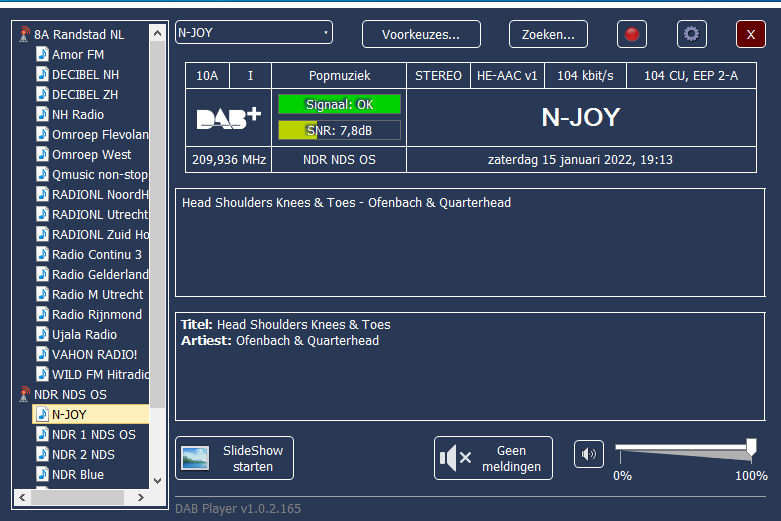The image size is (781, 521).
Task: Tune to DECIBEL ZH station
Action: 85,95
